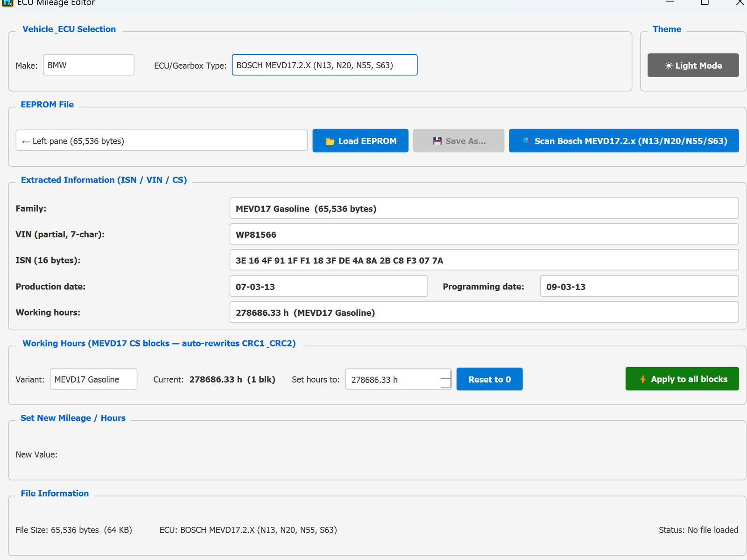Decrease Set hours with the down stepper
This screenshot has height=560, width=747.
point(446,384)
